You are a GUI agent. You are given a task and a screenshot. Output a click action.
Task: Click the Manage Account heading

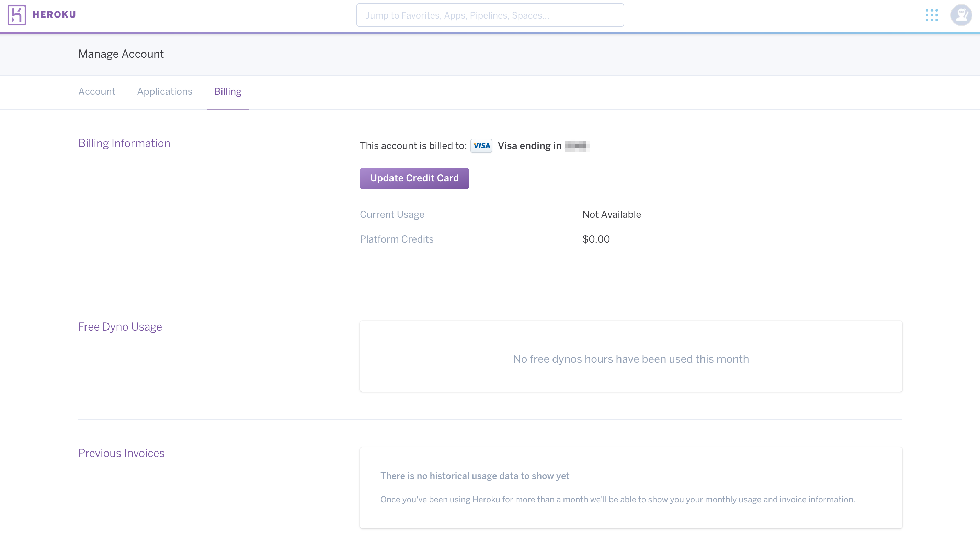coord(121,54)
